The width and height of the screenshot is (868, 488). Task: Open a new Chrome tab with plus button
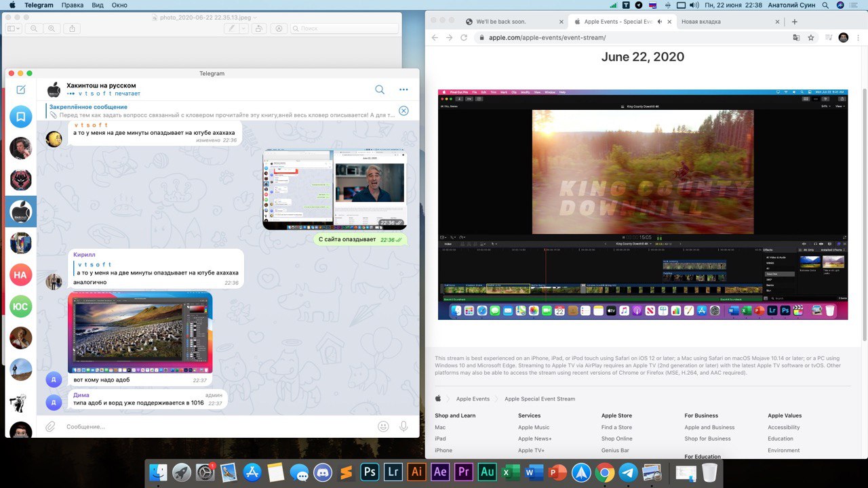pos(795,22)
